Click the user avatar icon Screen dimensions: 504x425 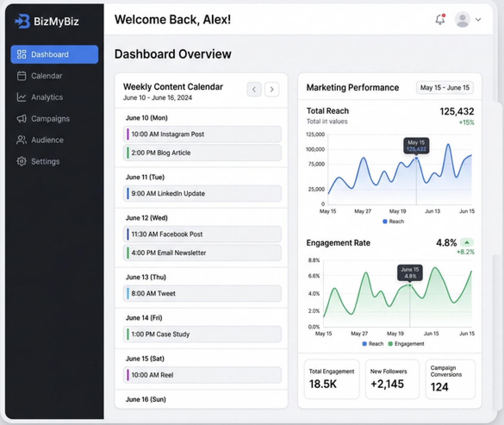pos(463,19)
